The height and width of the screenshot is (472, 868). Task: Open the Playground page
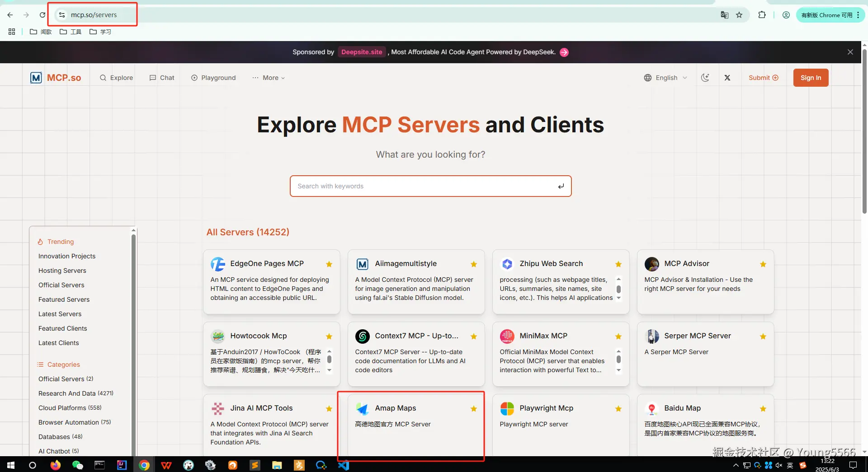213,78
